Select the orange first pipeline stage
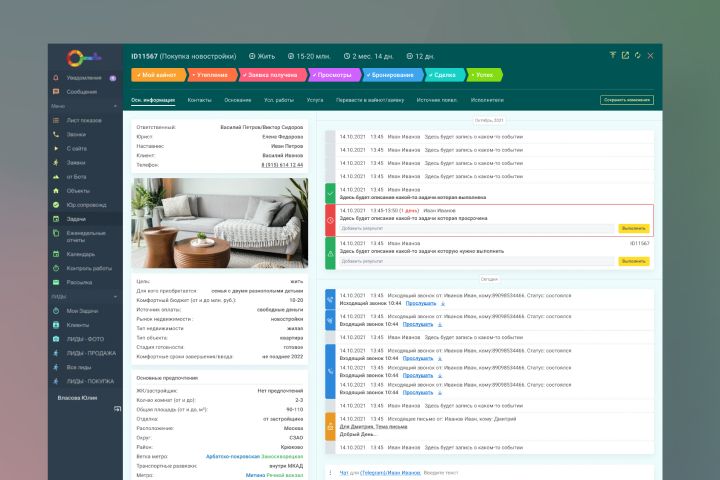Screen dimensions: 720x480 158,75
